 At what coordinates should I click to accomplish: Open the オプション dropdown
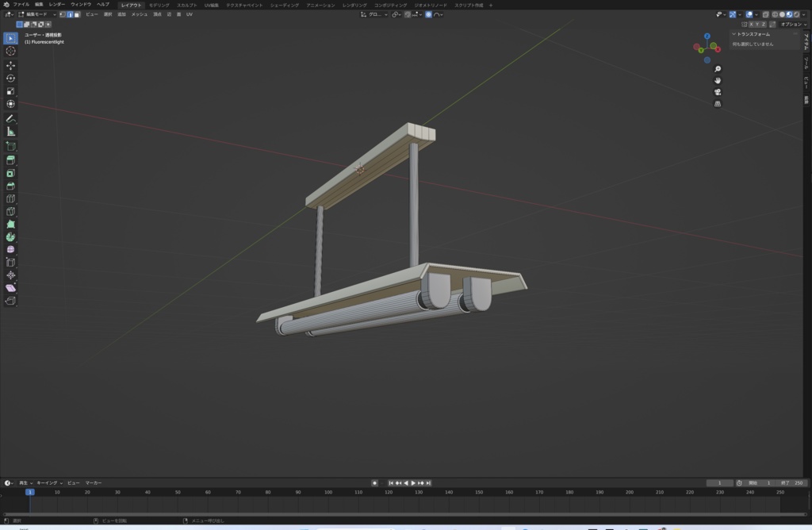tap(793, 24)
